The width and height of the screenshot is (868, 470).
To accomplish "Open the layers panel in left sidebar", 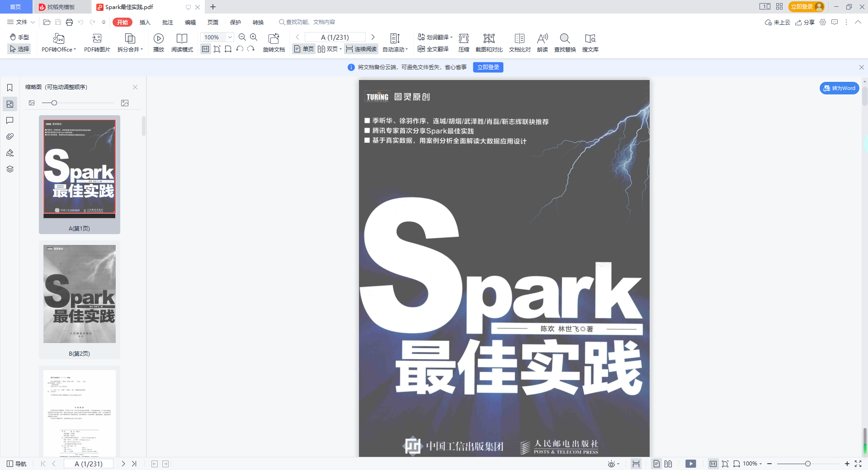I will (10, 169).
